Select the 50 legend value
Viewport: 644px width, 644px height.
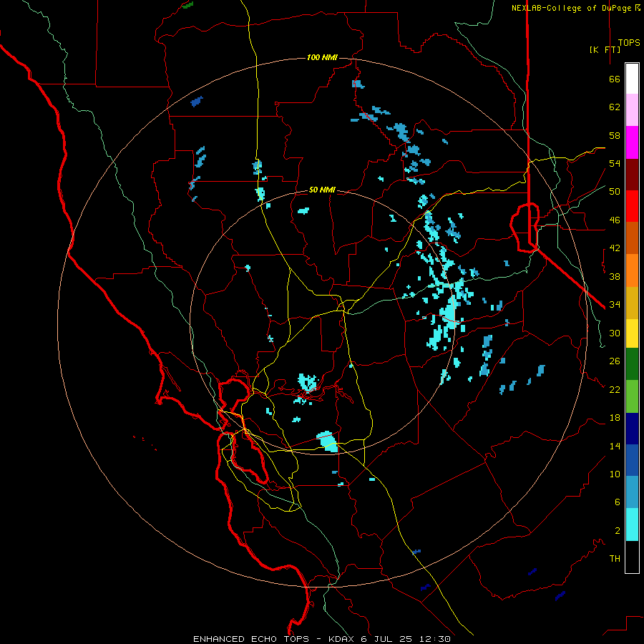tap(615, 192)
